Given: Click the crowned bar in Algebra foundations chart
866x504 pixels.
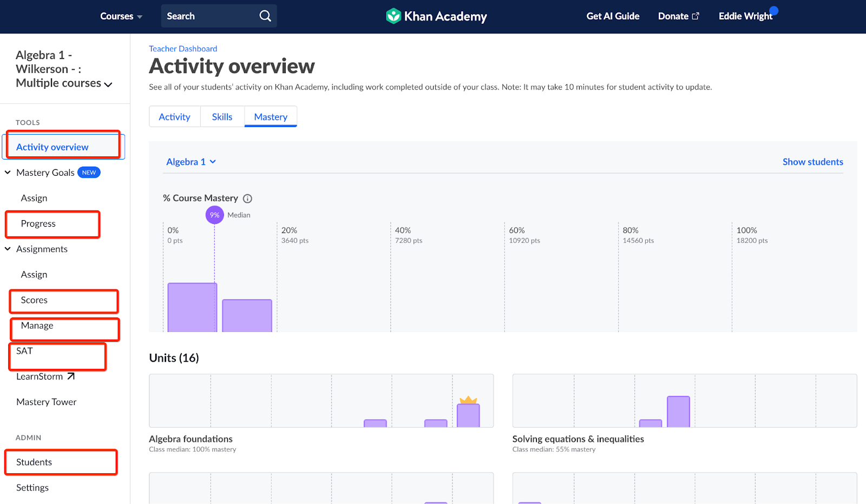Looking at the screenshot, I should (468, 415).
